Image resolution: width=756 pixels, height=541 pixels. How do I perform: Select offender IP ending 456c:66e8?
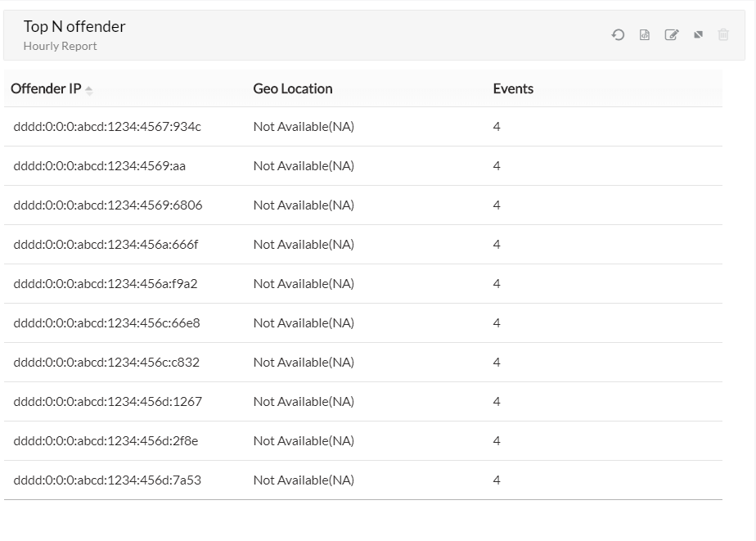click(106, 323)
